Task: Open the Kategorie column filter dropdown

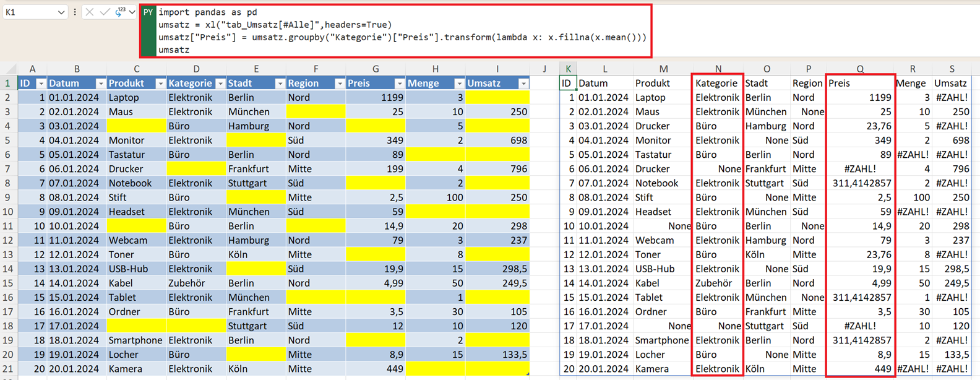Action: click(220, 84)
